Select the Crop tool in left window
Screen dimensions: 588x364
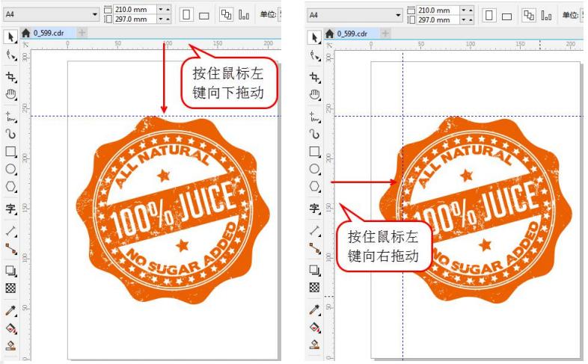click(11, 77)
